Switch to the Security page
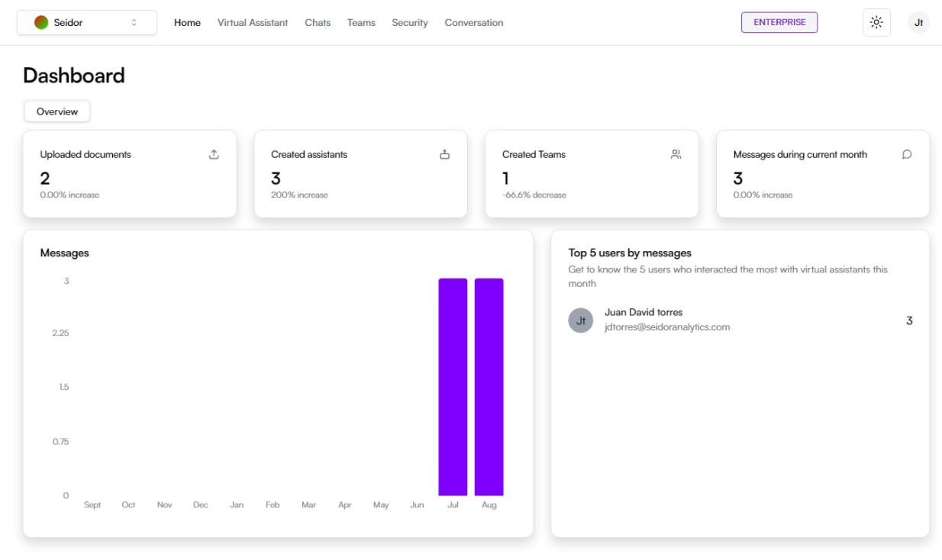 [x=410, y=23]
